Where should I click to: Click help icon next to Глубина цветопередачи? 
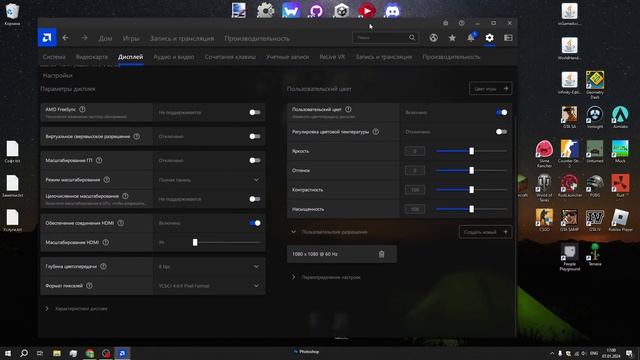[x=103, y=266]
